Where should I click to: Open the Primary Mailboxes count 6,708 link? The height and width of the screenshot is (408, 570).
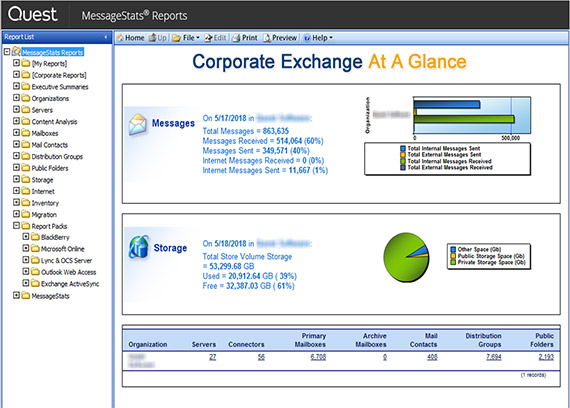(318, 357)
